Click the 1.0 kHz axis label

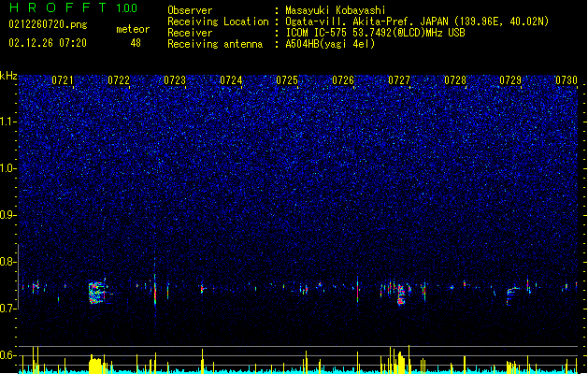tap(8, 168)
